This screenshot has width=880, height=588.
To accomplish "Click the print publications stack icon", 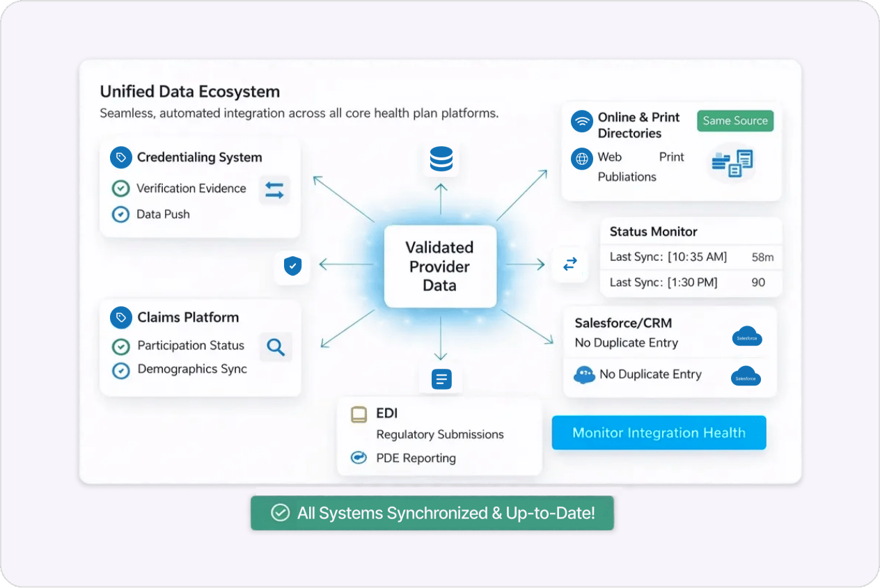I will [732, 164].
